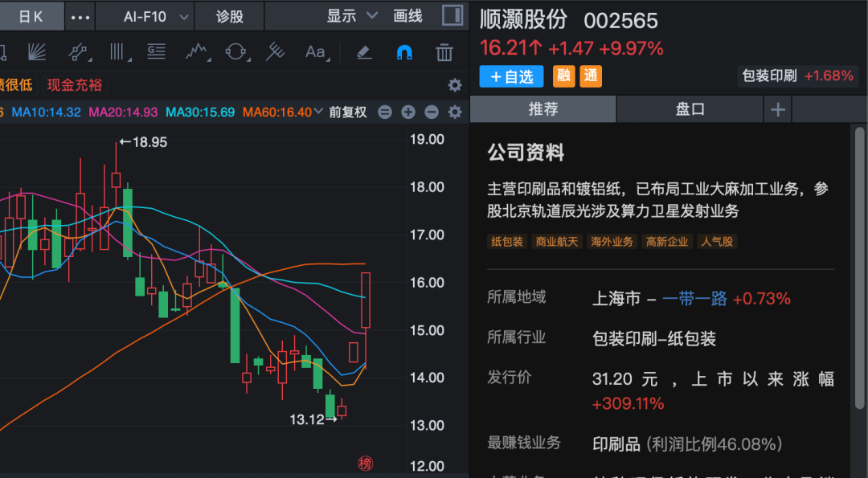
Task: Open the 一带一路 sector link
Action: tap(694, 299)
